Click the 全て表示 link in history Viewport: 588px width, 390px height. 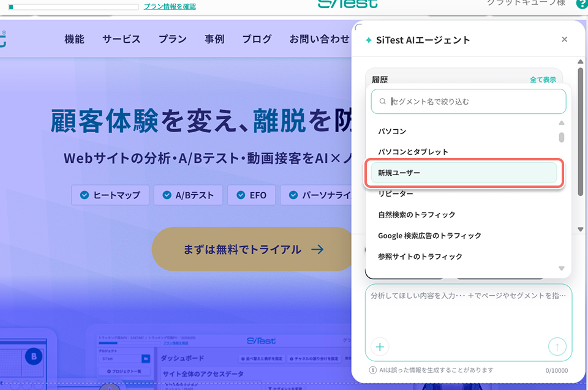click(543, 80)
